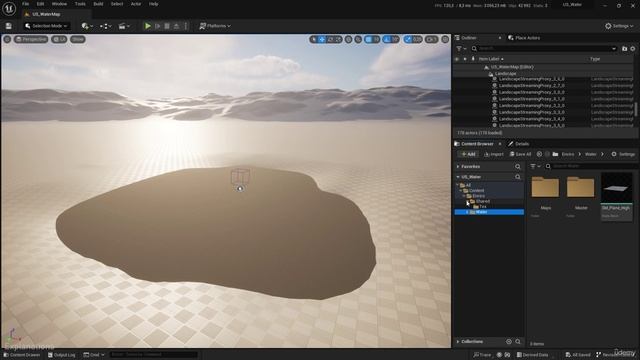Image resolution: width=640 pixels, height=360 pixels.
Task: Click the eject button in play controls
Action: pos(176,26)
